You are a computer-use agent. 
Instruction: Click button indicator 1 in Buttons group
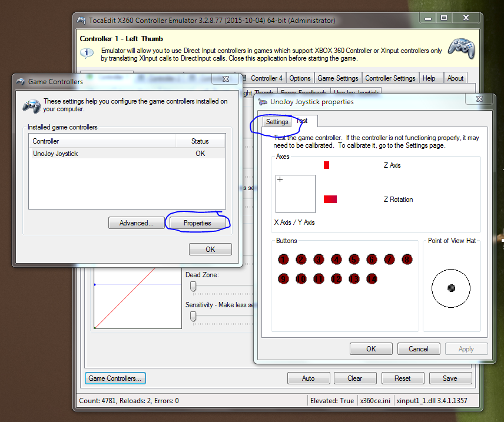pyautogui.click(x=283, y=260)
